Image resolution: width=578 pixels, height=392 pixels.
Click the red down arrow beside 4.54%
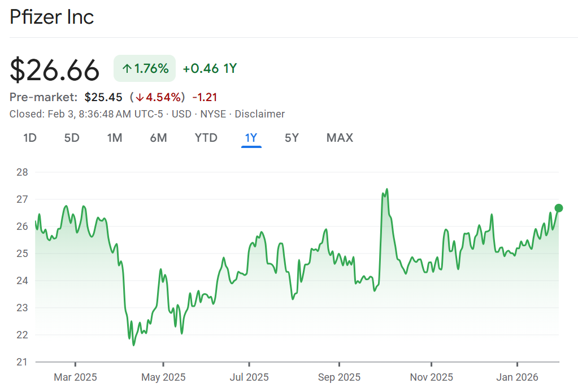139,97
